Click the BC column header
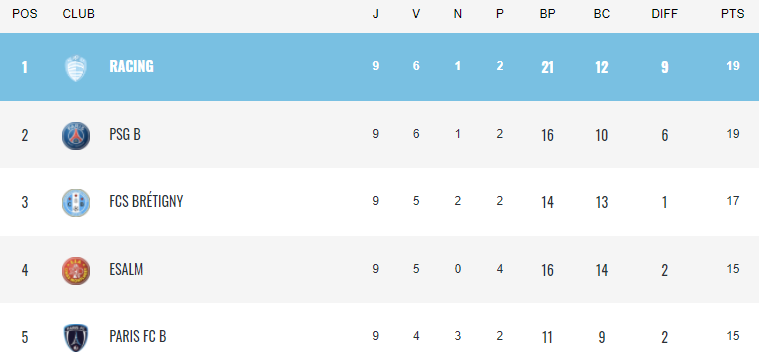The image size is (759, 363). click(602, 14)
